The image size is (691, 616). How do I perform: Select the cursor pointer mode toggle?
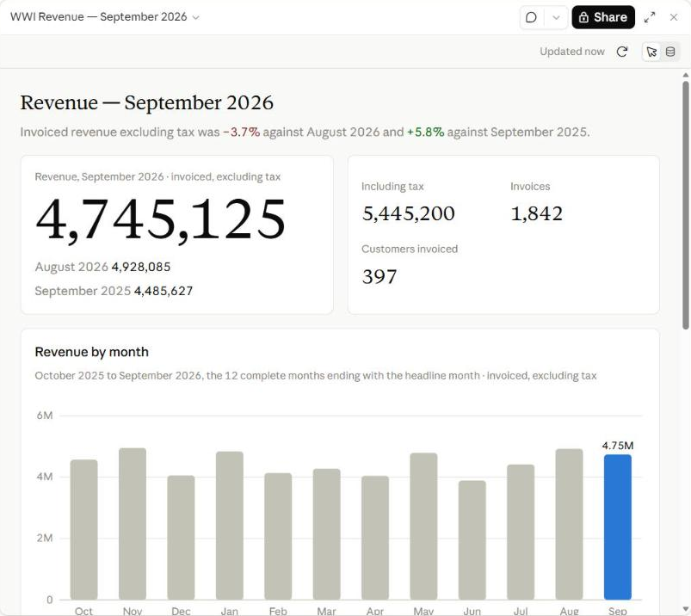[651, 52]
